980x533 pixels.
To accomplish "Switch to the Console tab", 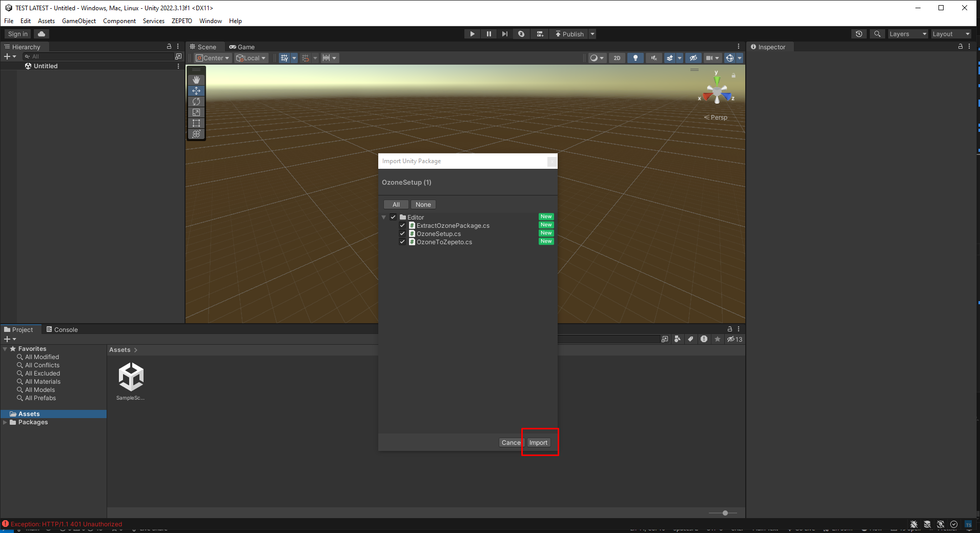I will point(62,329).
